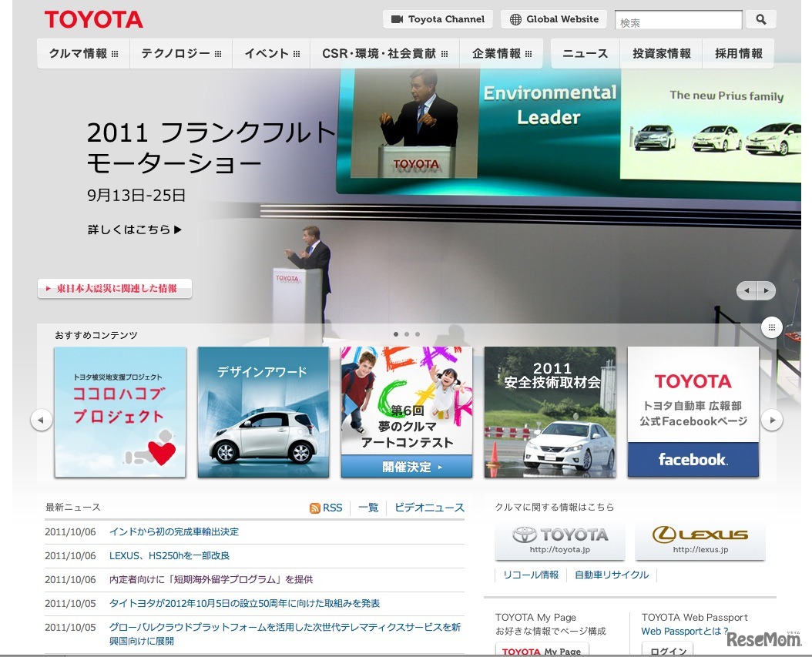Screen dimensions: 812x657
Task: Open the lexus.jp logo button
Action: (700, 541)
